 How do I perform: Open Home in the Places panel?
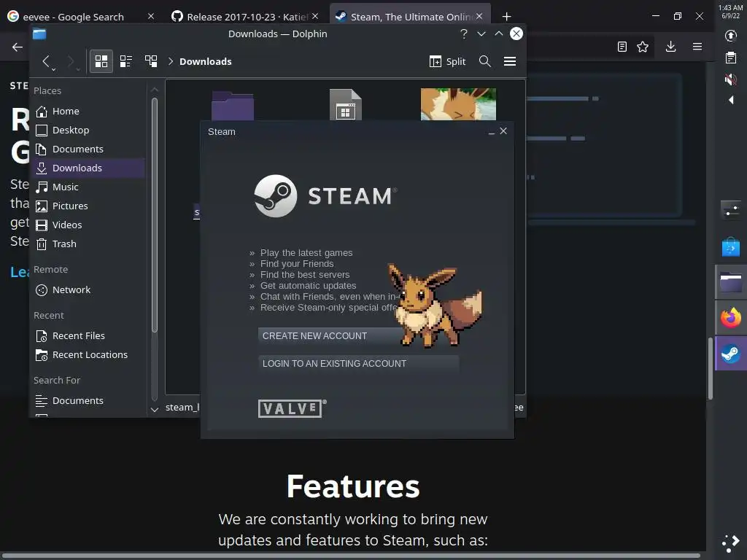(88, 111)
